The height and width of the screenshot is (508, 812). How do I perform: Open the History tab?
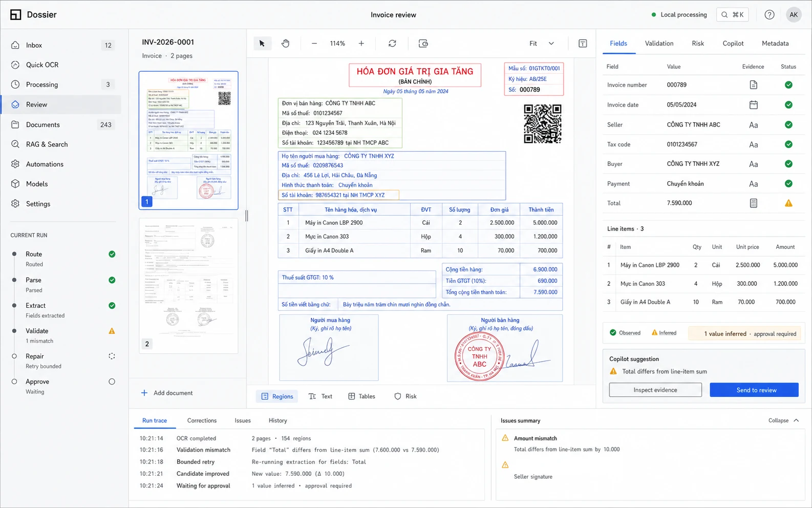point(278,420)
